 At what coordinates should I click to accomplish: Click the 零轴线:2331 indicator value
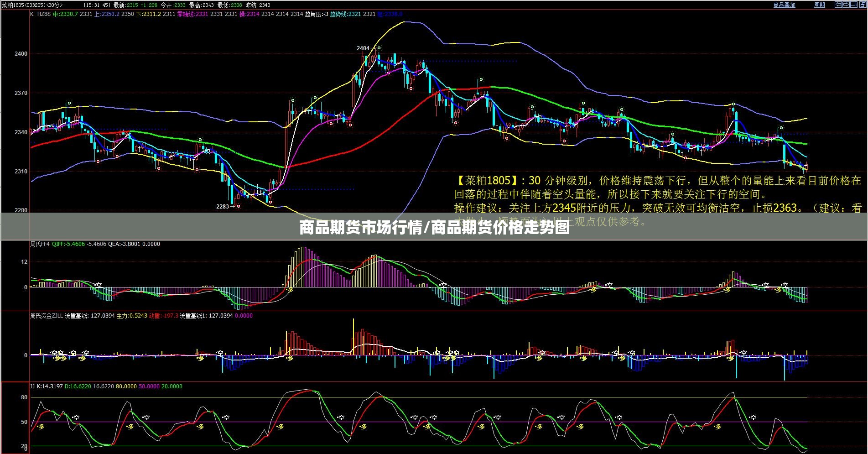coord(193,14)
